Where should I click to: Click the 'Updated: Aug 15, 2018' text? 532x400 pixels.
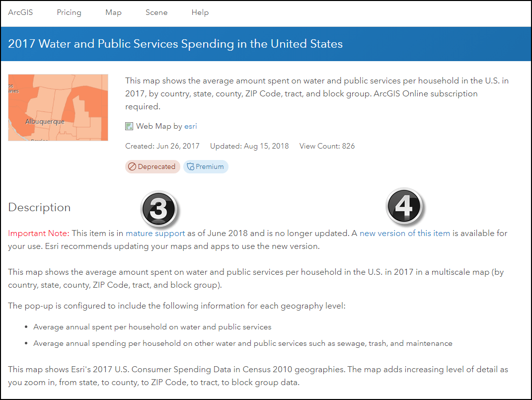coord(249,146)
